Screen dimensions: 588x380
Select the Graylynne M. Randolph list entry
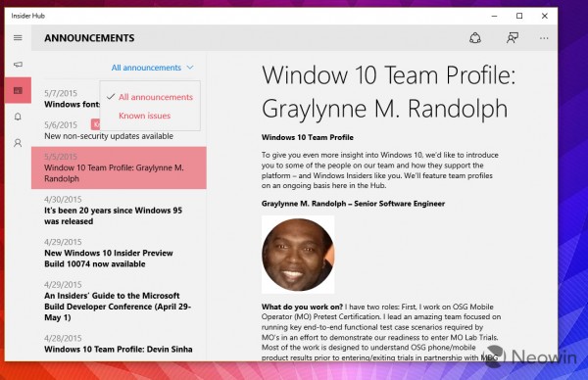click(119, 167)
